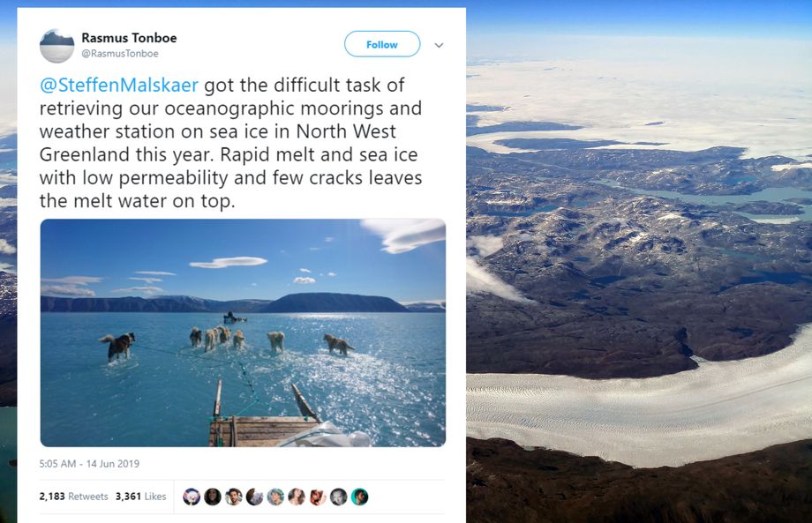Image resolution: width=812 pixels, height=523 pixels.
Task: Open the @SteffenMalskaer mention link
Action: 119,86
